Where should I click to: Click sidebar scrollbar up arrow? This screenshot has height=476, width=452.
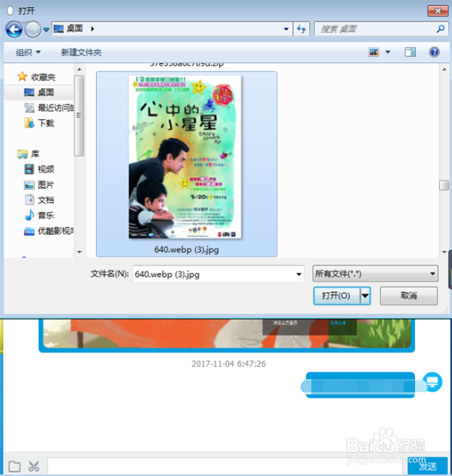point(79,69)
